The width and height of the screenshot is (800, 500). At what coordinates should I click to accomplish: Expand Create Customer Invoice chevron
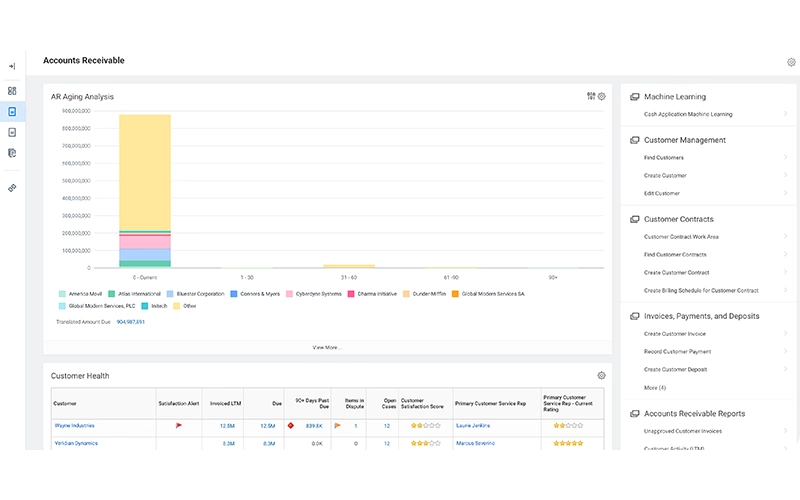(785, 333)
